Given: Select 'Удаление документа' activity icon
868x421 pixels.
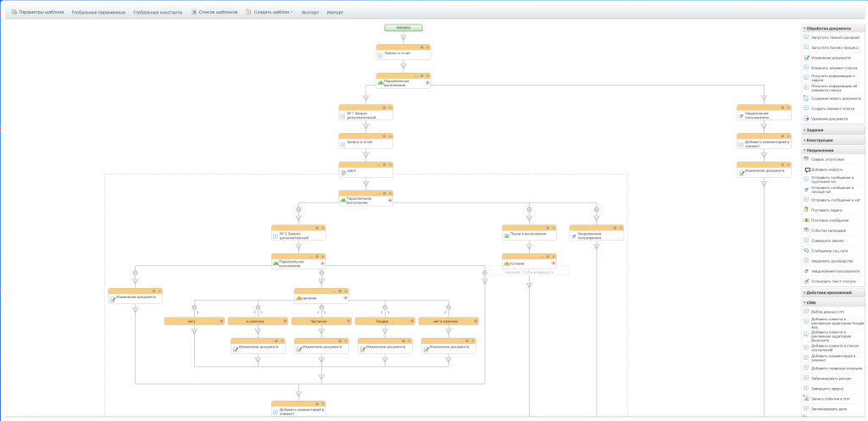Looking at the screenshot, I should pos(806,119).
